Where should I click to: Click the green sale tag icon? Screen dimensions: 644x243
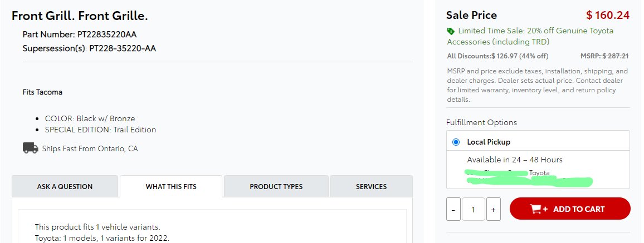click(451, 31)
